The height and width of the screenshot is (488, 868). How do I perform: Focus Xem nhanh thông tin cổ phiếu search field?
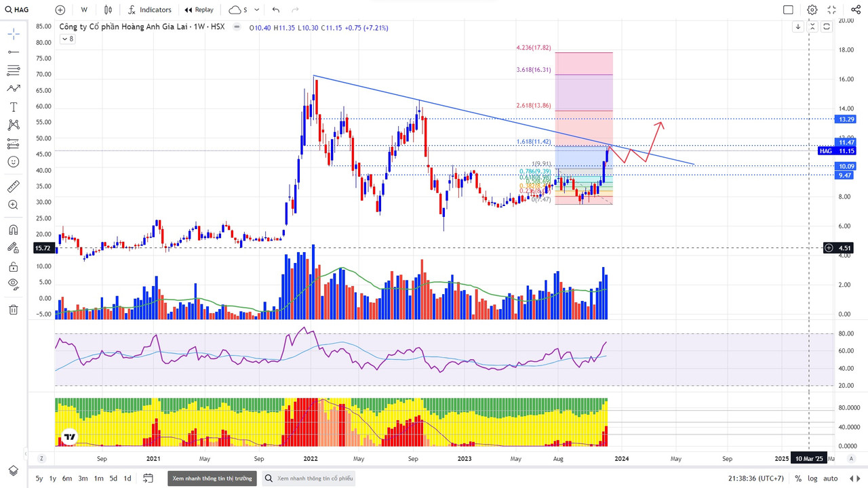point(308,479)
